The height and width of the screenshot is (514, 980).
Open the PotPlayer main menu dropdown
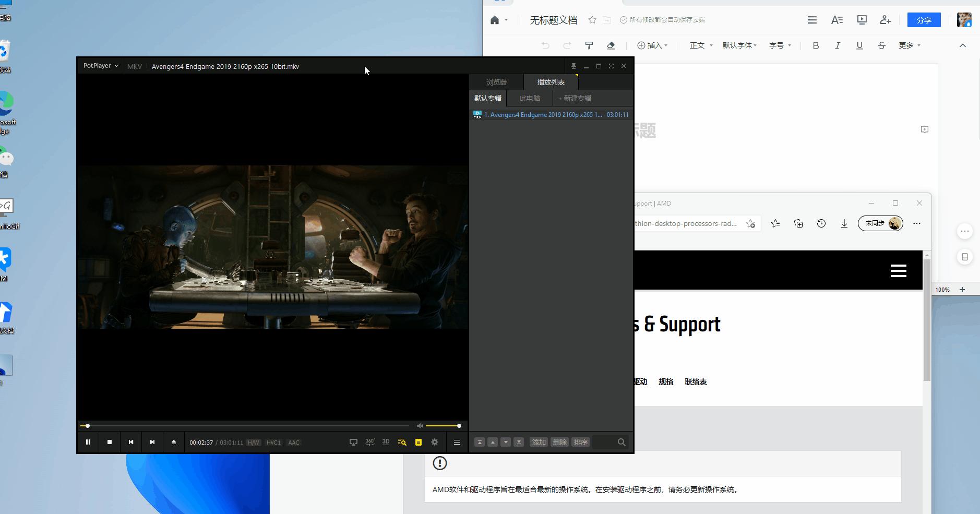101,66
